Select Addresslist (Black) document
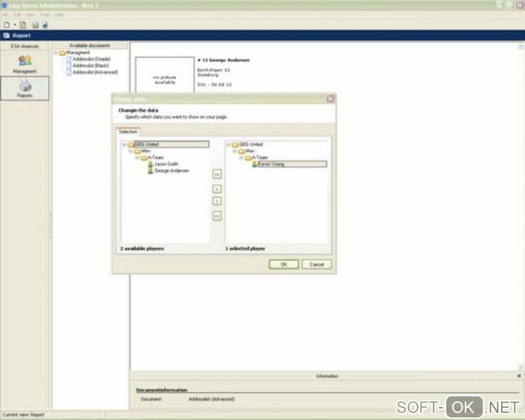The height and width of the screenshot is (420, 525). coord(91,65)
